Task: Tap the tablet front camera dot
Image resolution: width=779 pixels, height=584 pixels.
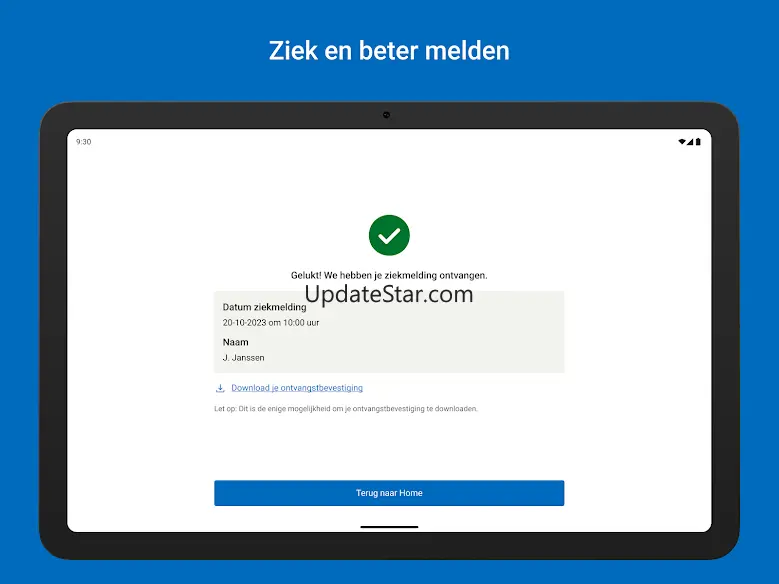Action: pyautogui.click(x=387, y=115)
